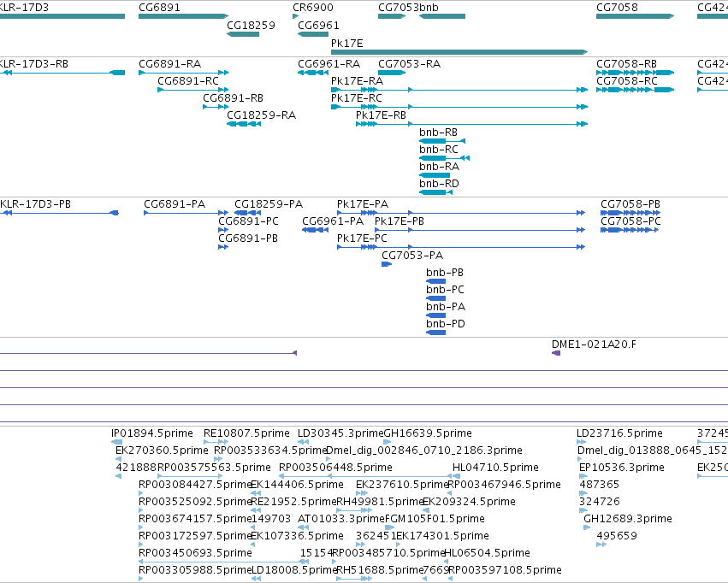Screen dimensions: 728x583
Task: Click the RH49981.5prime EST label
Action: coord(380,502)
